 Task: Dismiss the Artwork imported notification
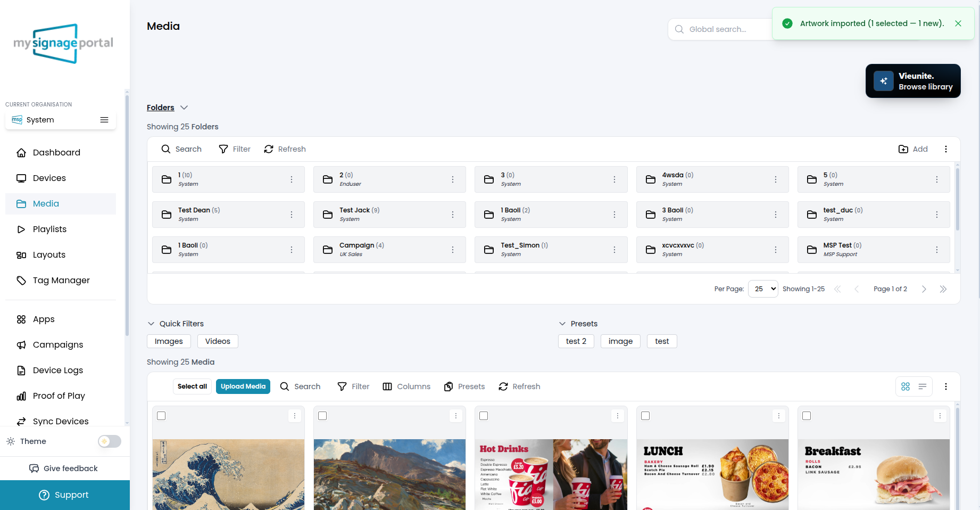point(958,23)
